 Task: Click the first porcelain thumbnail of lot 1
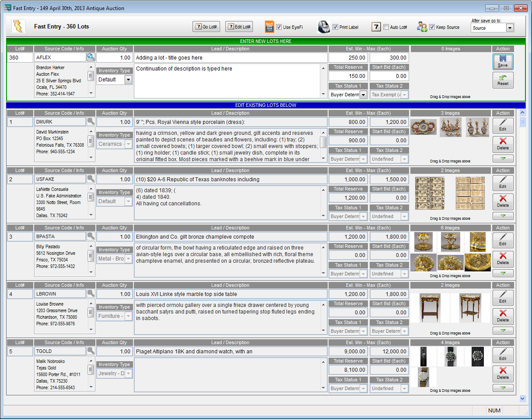click(x=423, y=127)
